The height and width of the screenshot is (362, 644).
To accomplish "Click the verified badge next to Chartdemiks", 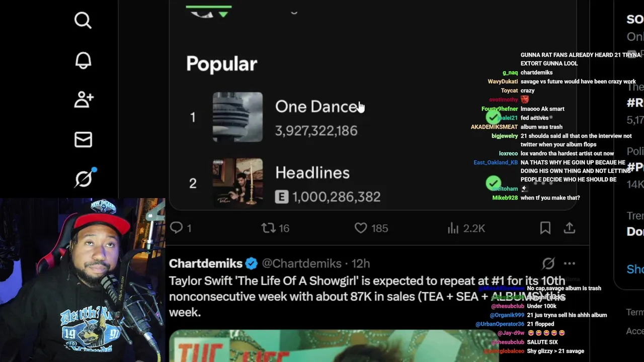I will 252,263.
